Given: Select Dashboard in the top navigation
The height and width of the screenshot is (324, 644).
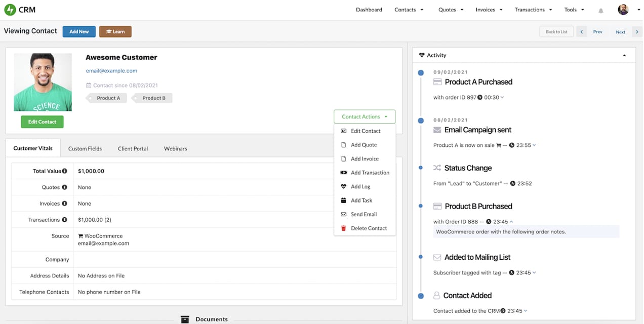Looking at the screenshot, I should coord(369,9).
